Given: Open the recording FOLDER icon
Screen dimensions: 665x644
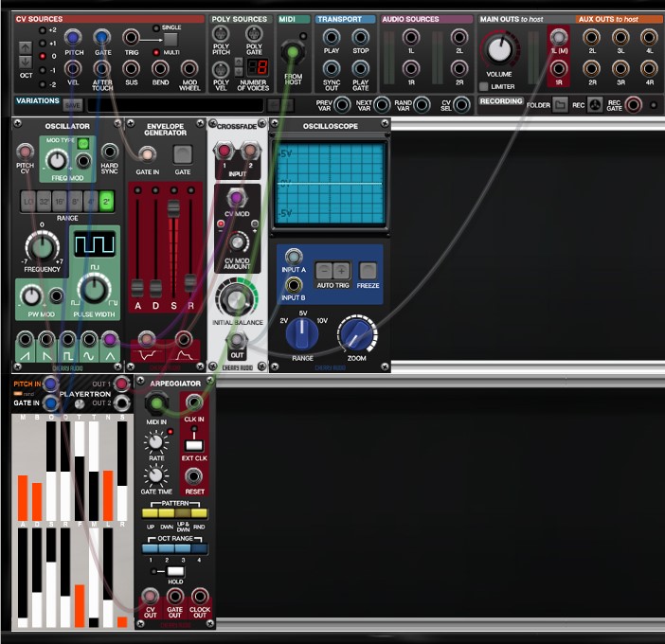Looking at the screenshot, I should 560,105.
